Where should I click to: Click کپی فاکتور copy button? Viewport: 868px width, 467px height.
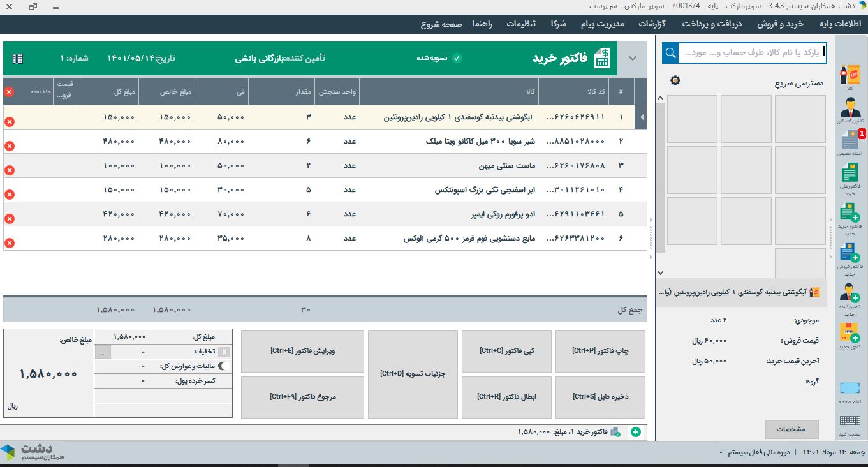click(506, 352)
